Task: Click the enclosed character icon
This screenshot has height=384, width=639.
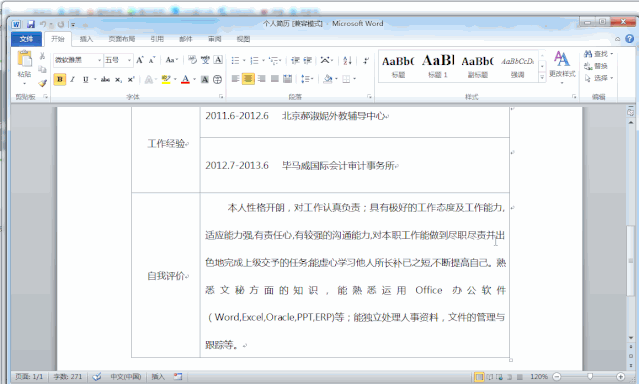Action: click(x=218, y=79)
